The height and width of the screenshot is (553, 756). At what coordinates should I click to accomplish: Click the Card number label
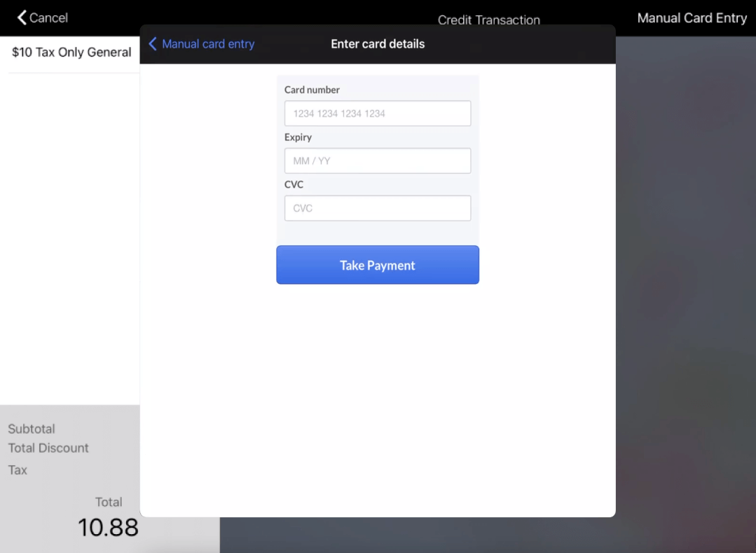coord(312,90)
